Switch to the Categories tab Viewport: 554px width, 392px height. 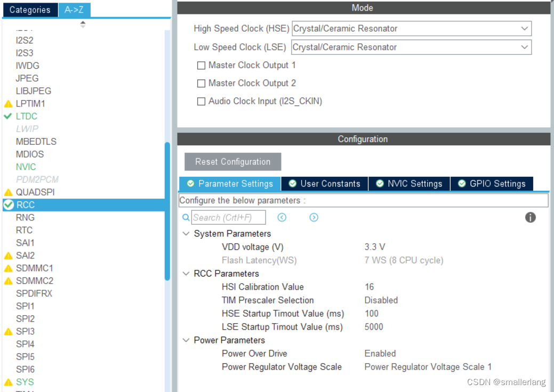click(30, 10)
